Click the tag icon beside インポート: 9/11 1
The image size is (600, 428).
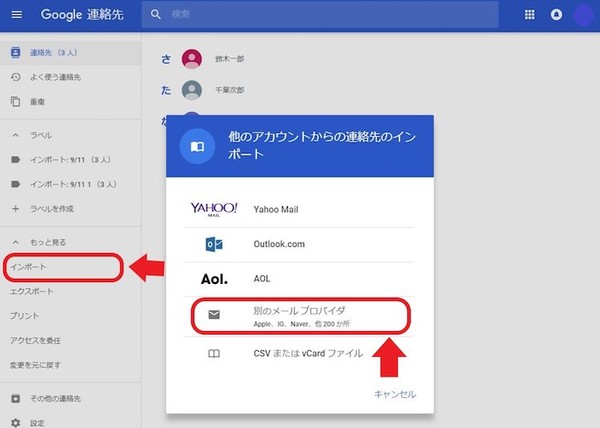pos(15,184)
